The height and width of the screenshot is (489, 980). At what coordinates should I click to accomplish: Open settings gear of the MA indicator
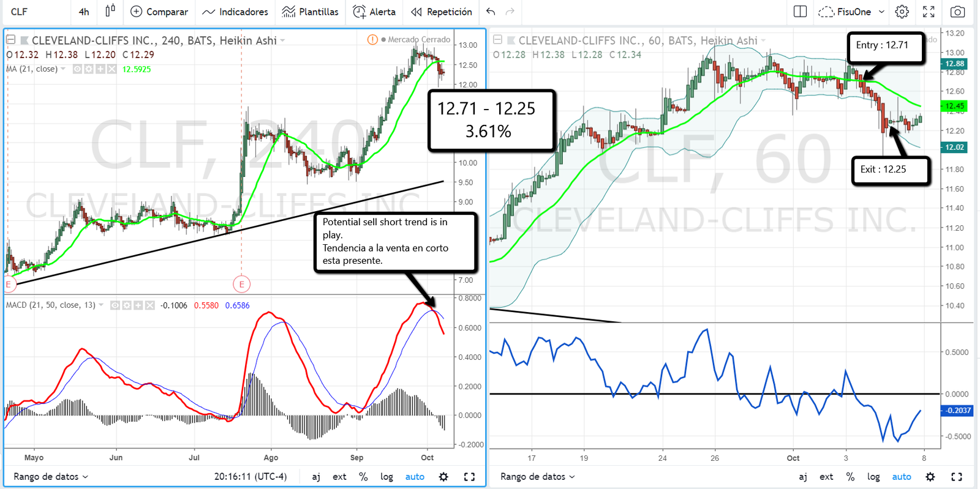89,69
